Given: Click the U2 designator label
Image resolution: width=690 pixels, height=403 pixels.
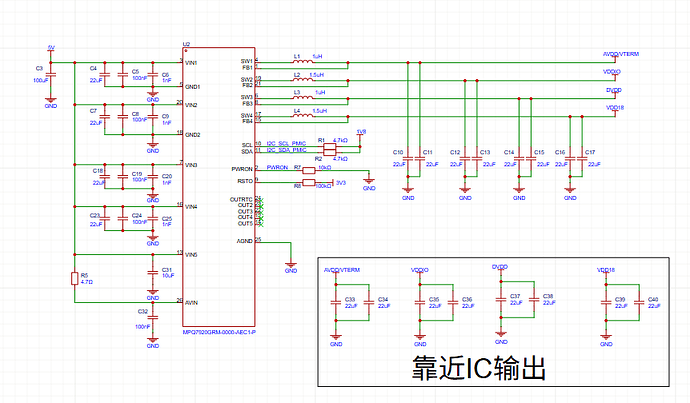Looking at the screenshot, I should coord(186,44).
